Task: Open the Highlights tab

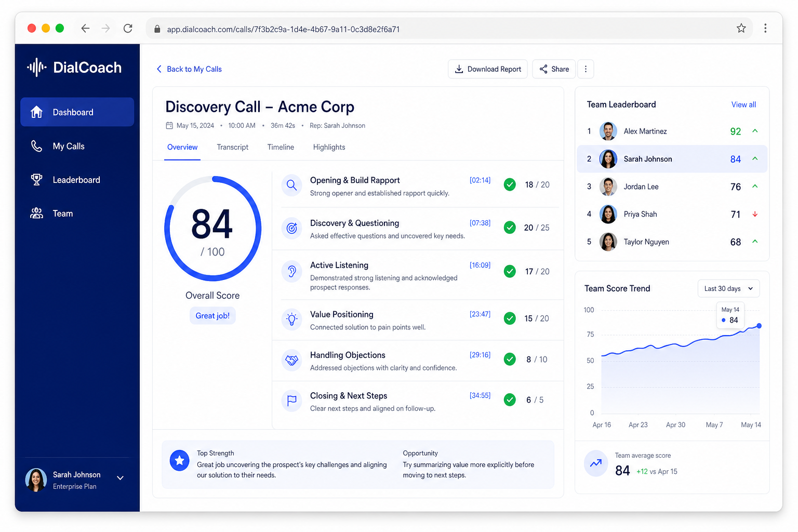Action: point(329,147)
